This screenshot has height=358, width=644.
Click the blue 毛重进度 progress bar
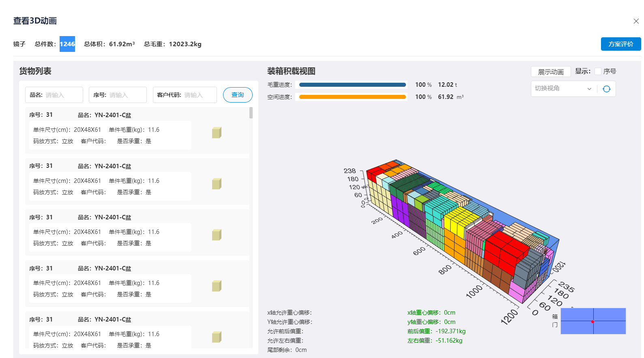click(x=352, y=85)
